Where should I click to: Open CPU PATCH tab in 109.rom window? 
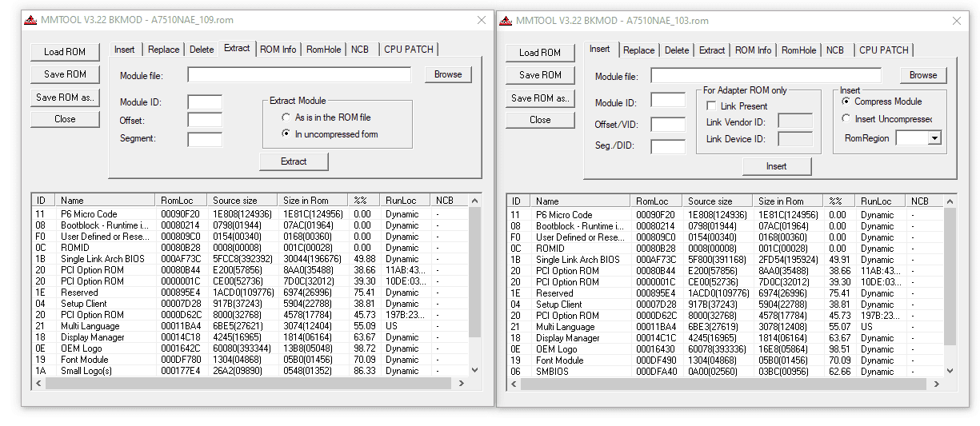coord(409,50)
